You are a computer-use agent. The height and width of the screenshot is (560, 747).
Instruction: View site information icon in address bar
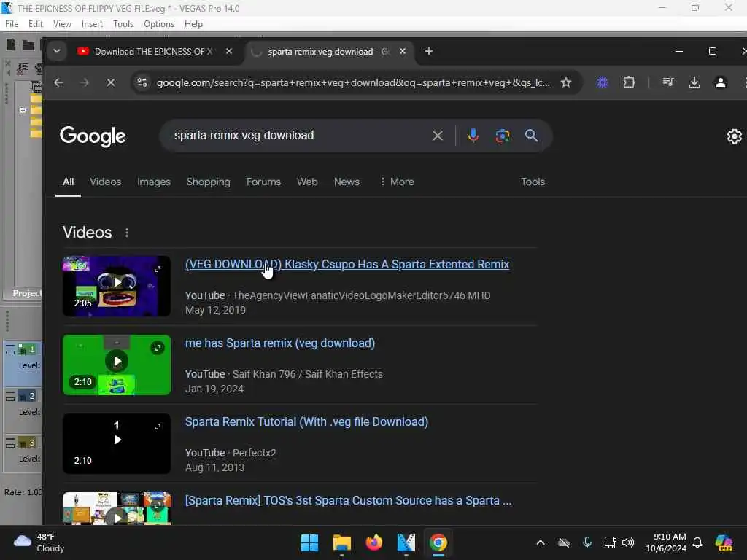pos(142,82)
